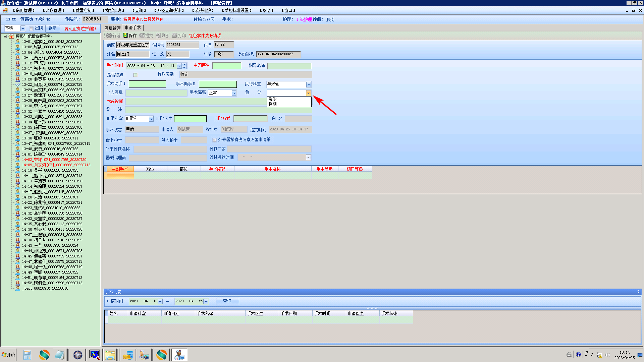Switch to the 医嘱管理 tab

(112, 28)
